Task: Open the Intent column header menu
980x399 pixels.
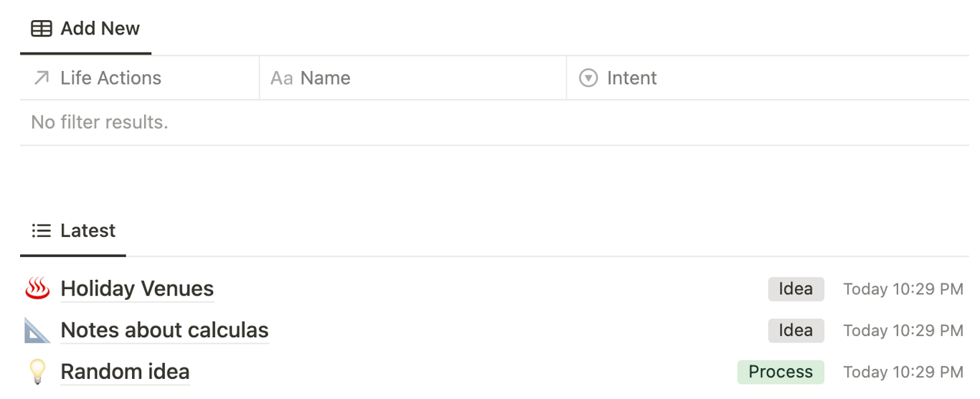Action: point(631,78)
